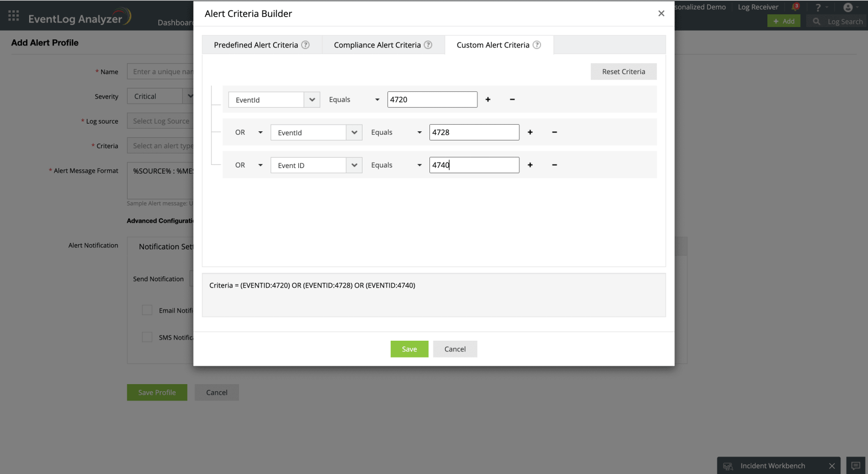This screenshot has height=474, width=868.
Task: Enable the Email Notification checkbox
Action: tap(147, 310)
